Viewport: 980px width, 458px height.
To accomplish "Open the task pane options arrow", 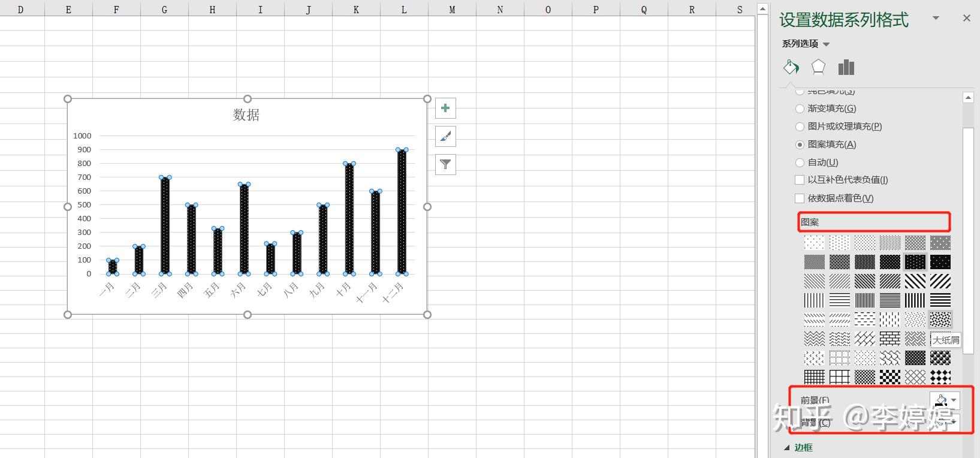I will [x=936, y=19].
